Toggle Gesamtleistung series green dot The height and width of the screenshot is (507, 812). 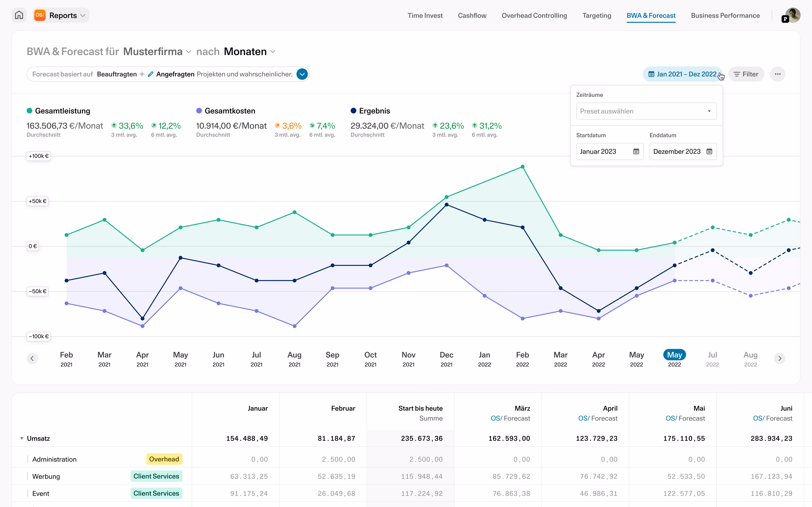pos(30,111)
